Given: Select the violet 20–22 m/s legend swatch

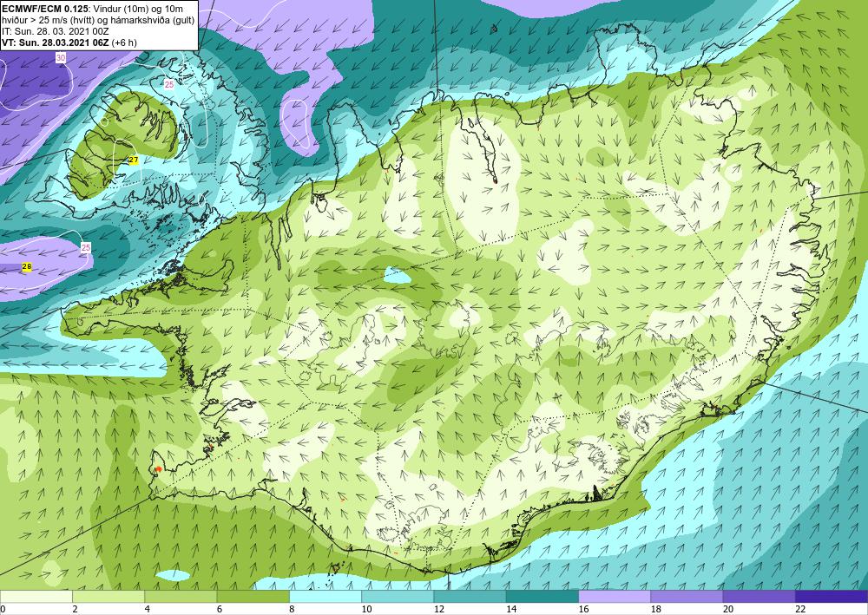Looking at the screenshot, I should (759, 597).
